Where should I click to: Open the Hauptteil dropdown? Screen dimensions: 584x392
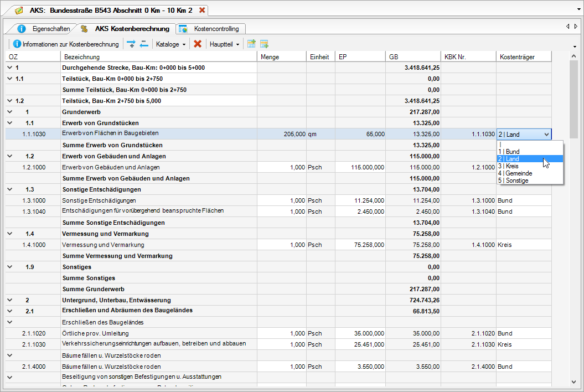pyautogui.click(x=225, y=44)
